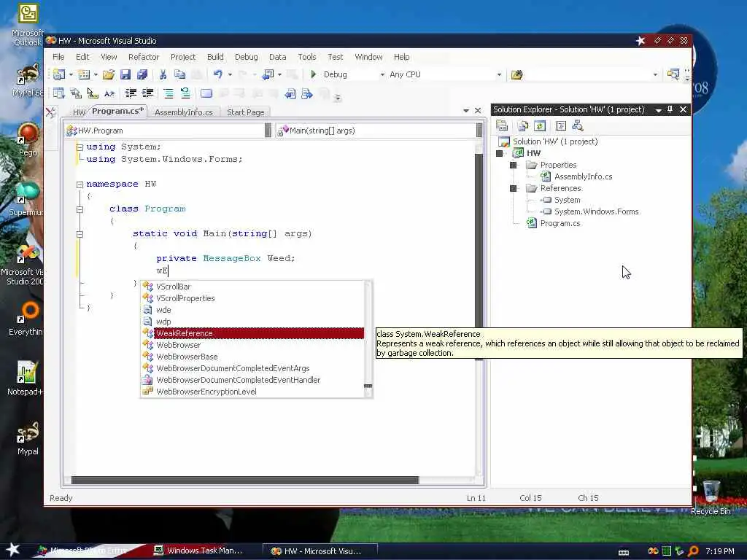The image size is (747, 560).
Task: Switch to the Start Page tab
Action: point(245,112)
